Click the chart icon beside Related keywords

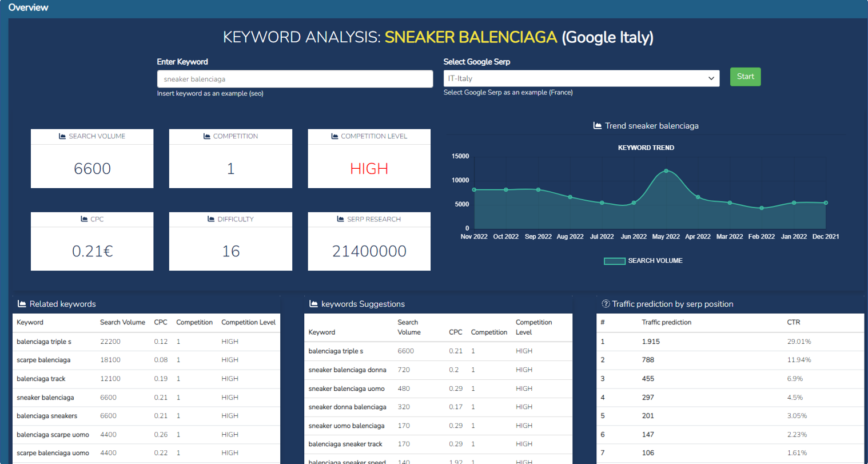[x=22, y=304]
